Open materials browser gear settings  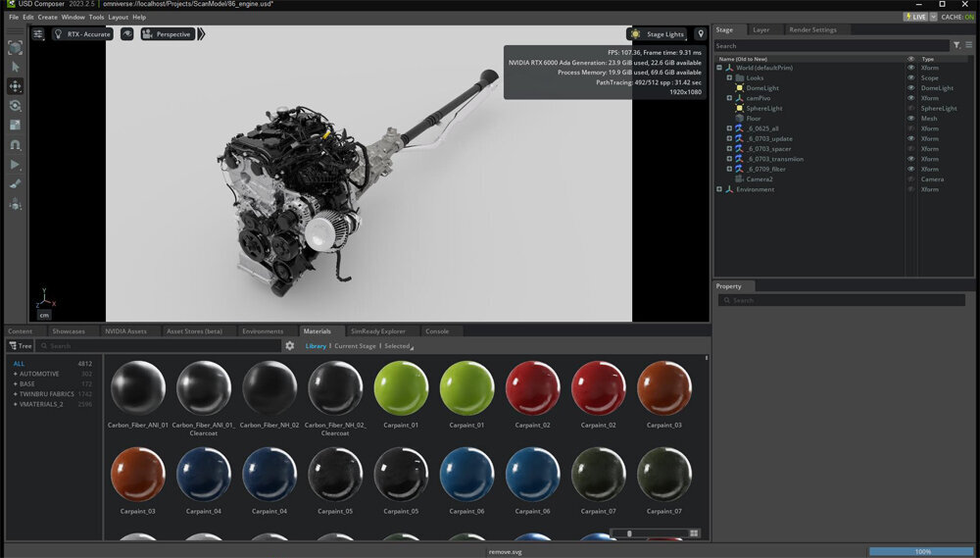pos(289,346)
